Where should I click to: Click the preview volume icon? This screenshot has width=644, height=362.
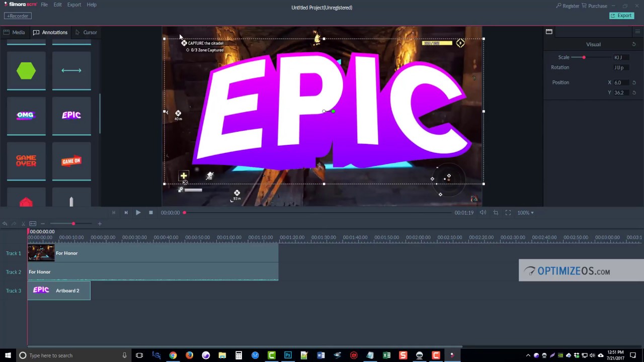click(483, 213)
